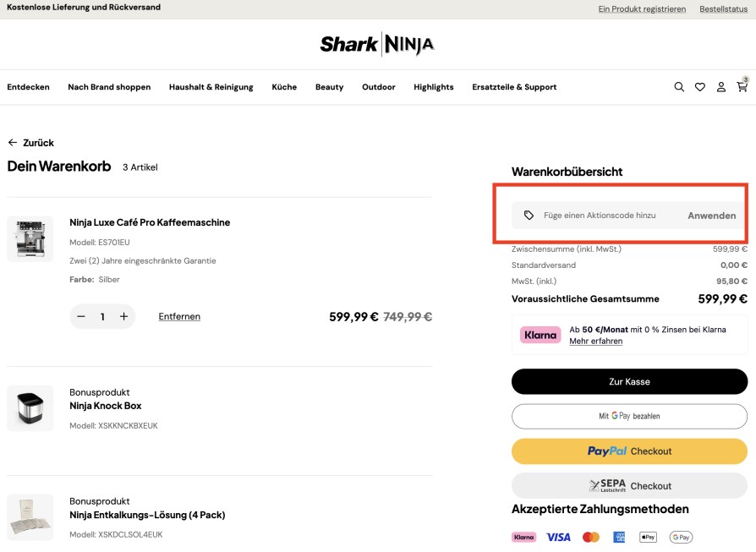Open the Nach Brand shoppen menu
756x552 pixels.
coord(109,87)
